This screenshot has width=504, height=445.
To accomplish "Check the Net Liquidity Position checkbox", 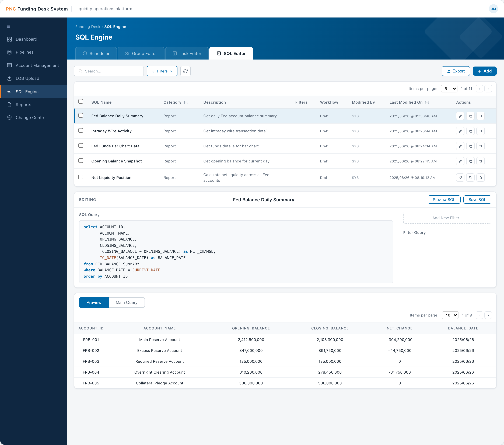I will coord(81,177).
